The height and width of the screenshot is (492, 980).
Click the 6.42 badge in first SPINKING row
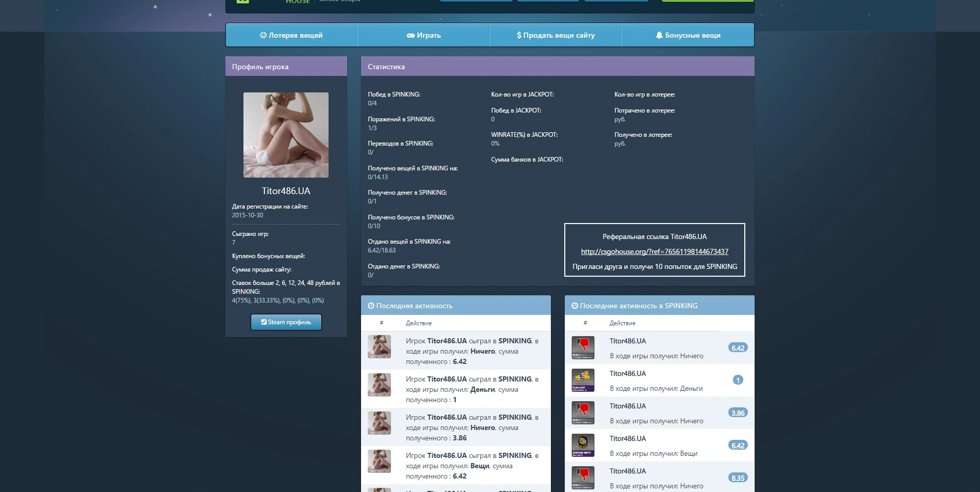pos(738,348)
